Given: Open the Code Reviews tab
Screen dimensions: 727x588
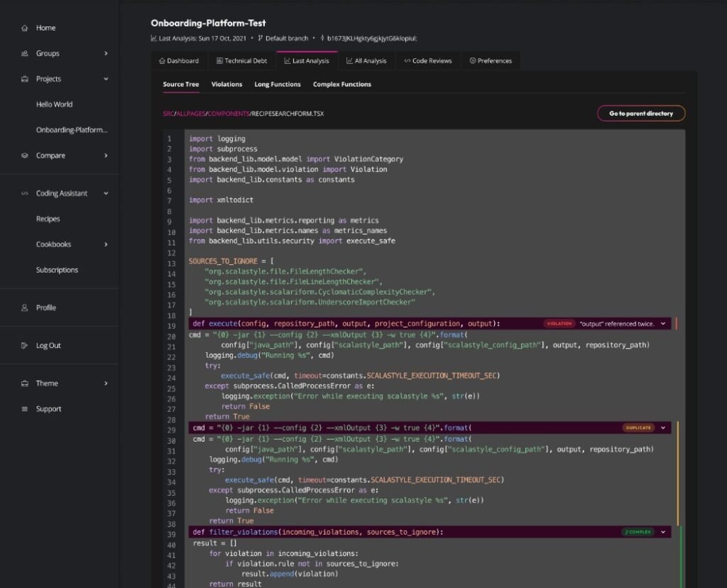Looking at the screenshot, I should click(428, 61).
